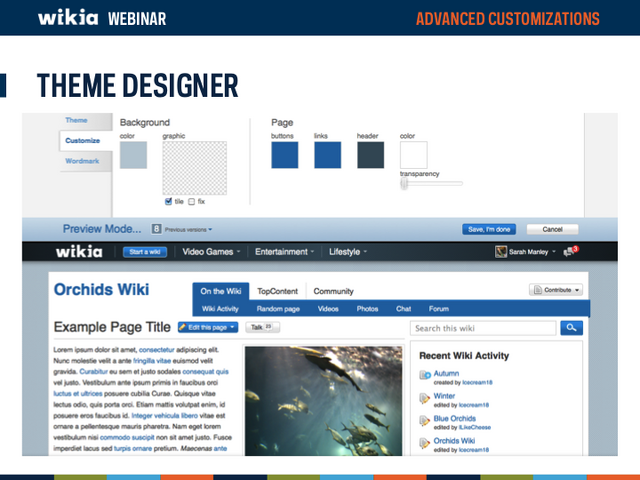Open the Orchids Wiki activity link
640x480 pixels.
tap(454, 441)
